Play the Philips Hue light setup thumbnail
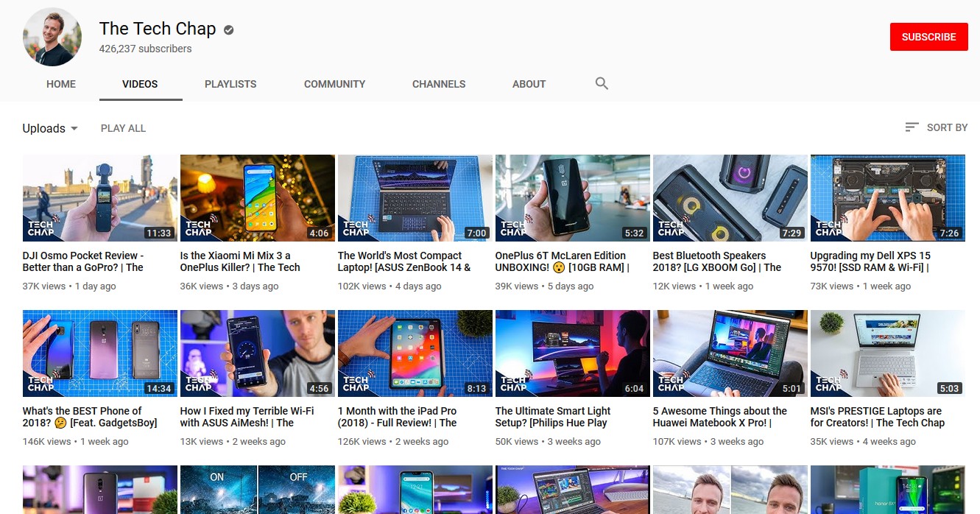980x514 pixels. point(573,353)
